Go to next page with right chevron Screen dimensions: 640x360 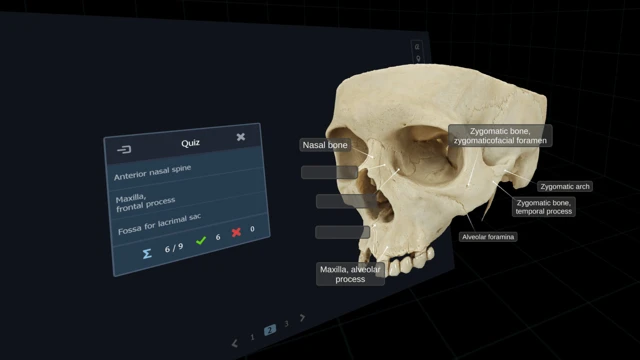coord(302,317)
